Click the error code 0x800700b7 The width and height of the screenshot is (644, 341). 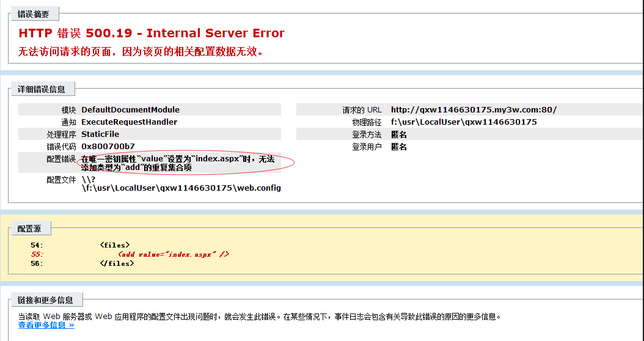[x=108, y=147]
